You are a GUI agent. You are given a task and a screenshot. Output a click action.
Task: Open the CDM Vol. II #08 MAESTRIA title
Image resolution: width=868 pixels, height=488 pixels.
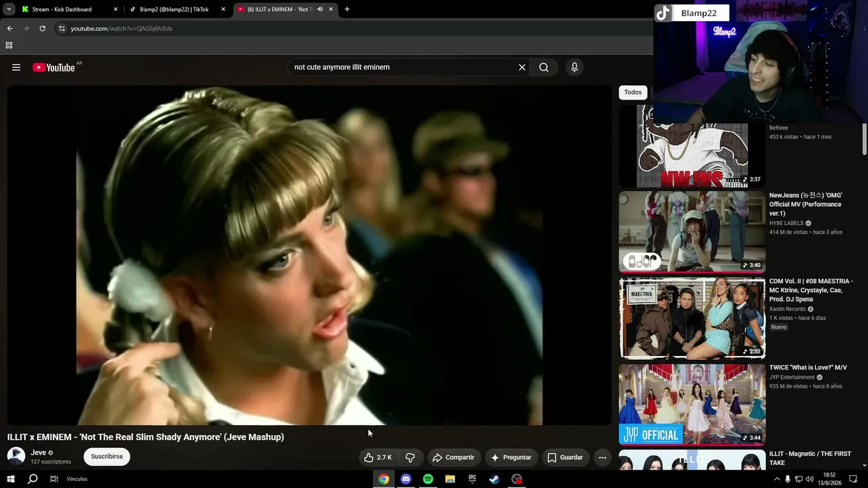point(811,290)
